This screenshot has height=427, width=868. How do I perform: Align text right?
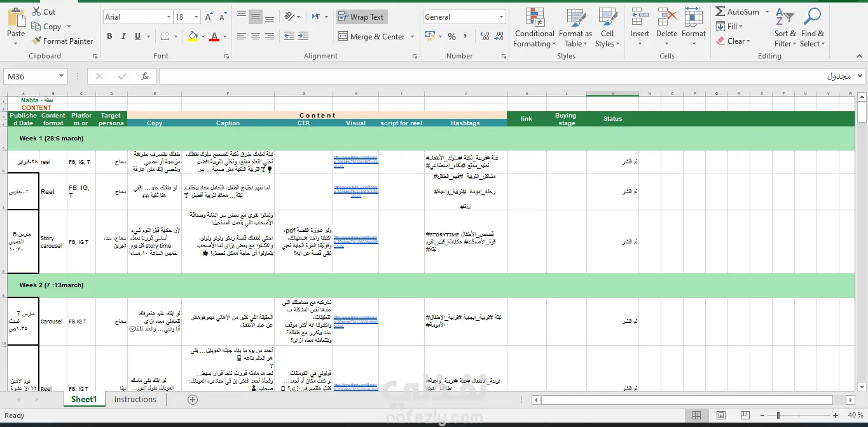click(x=270, y=36)
